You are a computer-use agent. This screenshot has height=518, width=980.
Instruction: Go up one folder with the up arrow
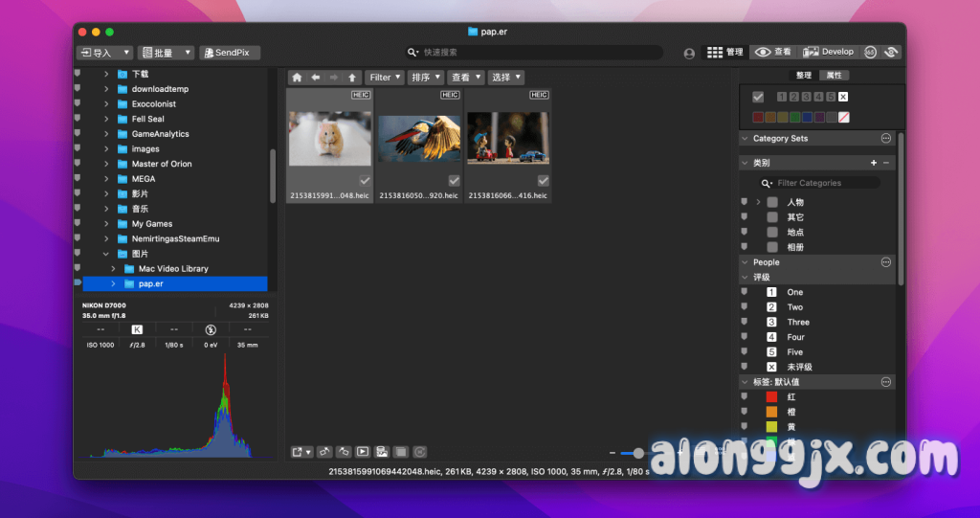352,78
